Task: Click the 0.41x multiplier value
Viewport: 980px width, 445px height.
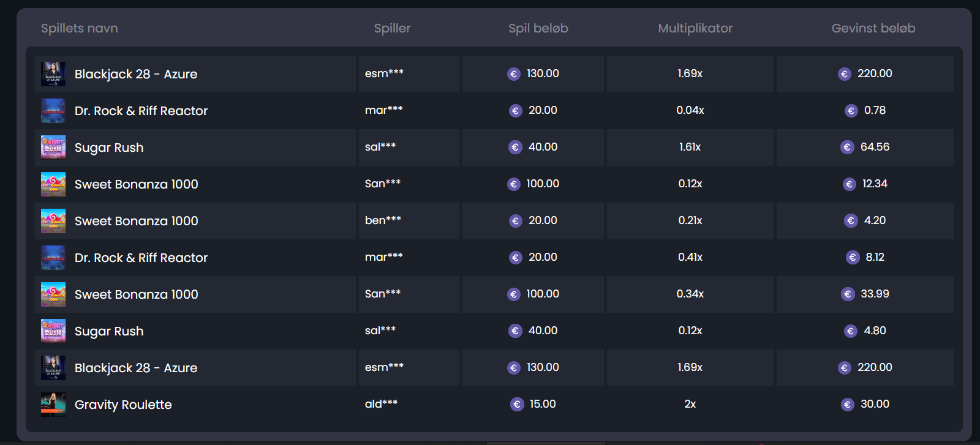Action: point(690,257)
